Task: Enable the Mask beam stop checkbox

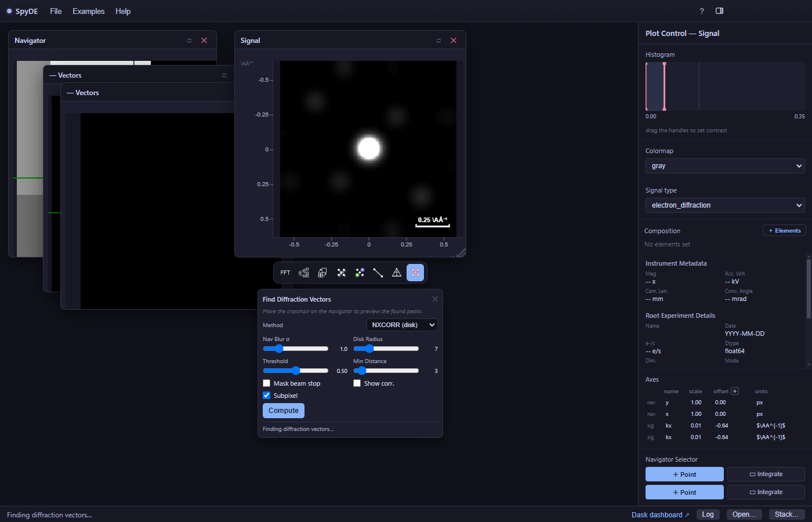Action: [x=267, y=383]
